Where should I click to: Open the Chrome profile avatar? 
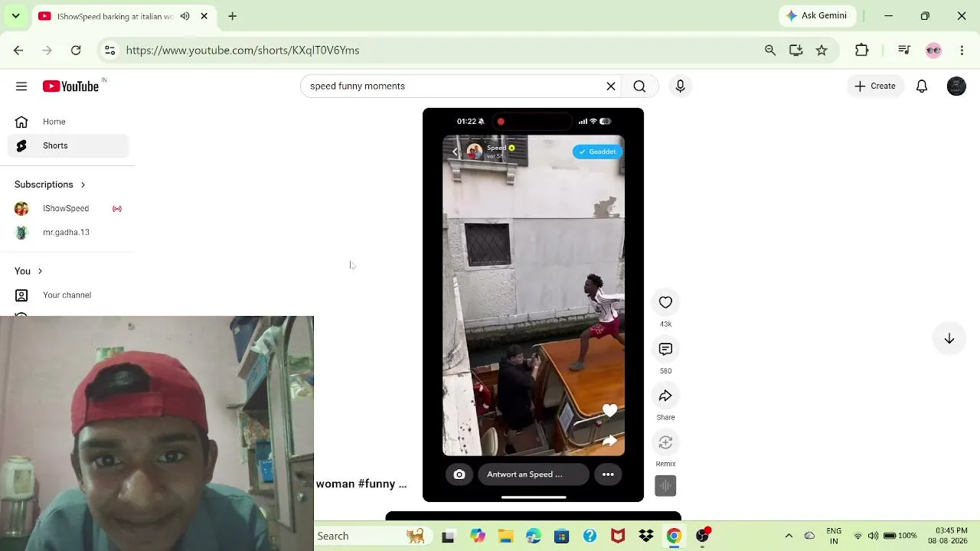coord(933,51)
